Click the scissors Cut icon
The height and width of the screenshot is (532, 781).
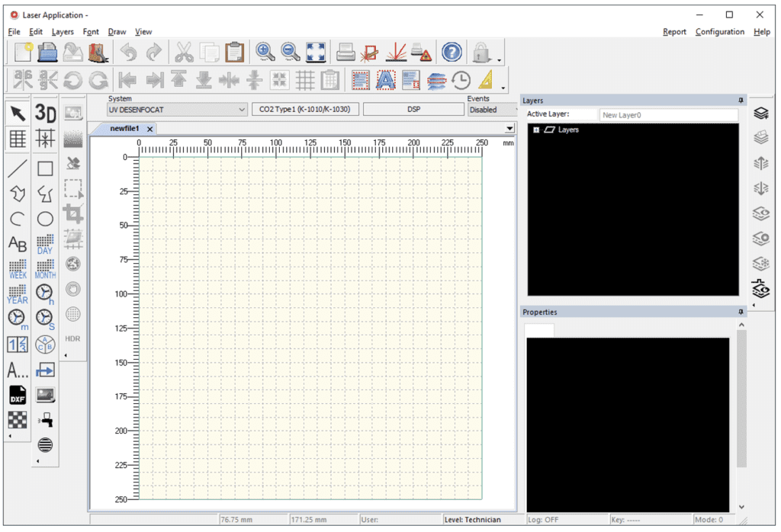point(184,52)
